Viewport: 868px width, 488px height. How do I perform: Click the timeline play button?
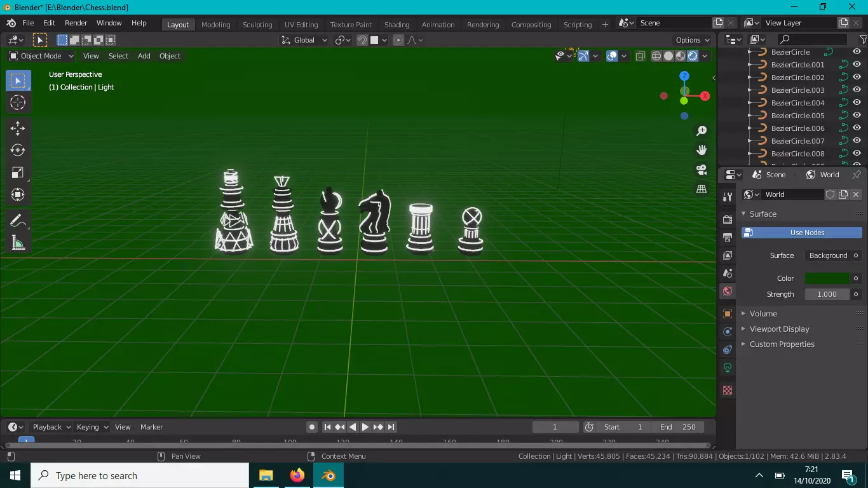(x=365, y=427)
